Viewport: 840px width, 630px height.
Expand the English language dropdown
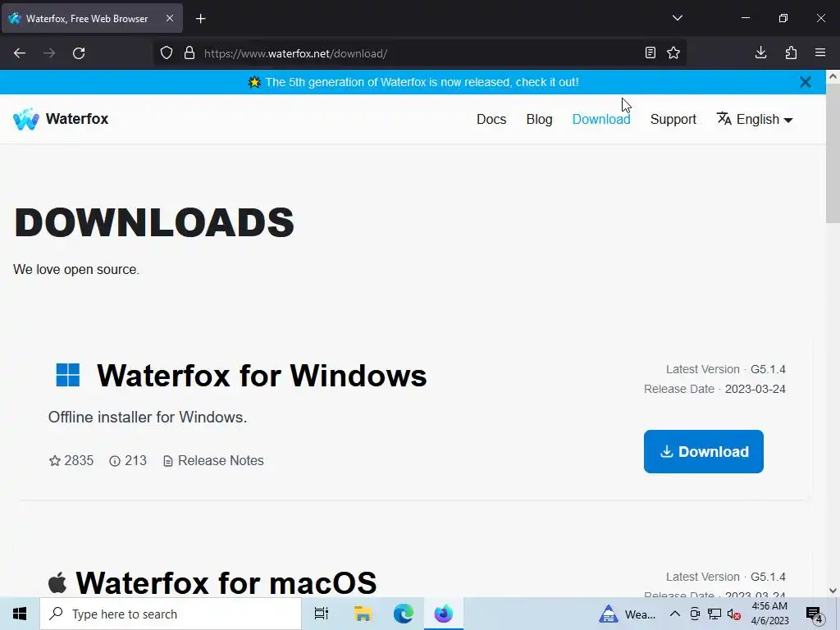coord(755,119)
